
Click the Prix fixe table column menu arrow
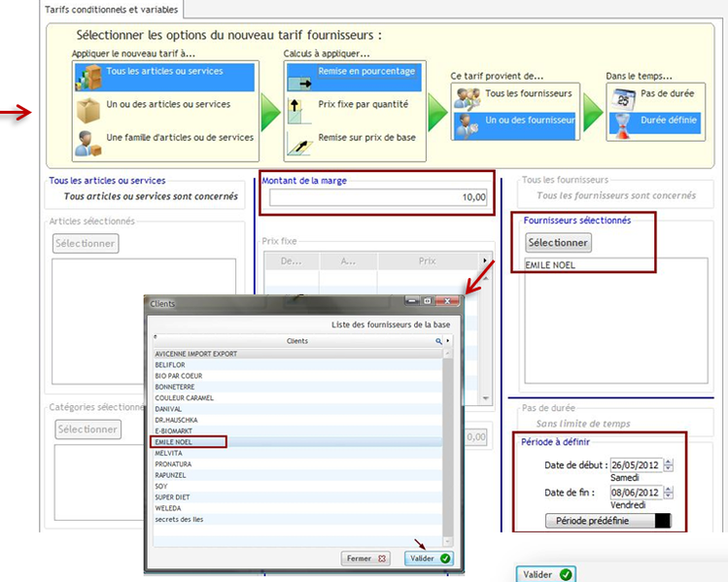(485, 260)
